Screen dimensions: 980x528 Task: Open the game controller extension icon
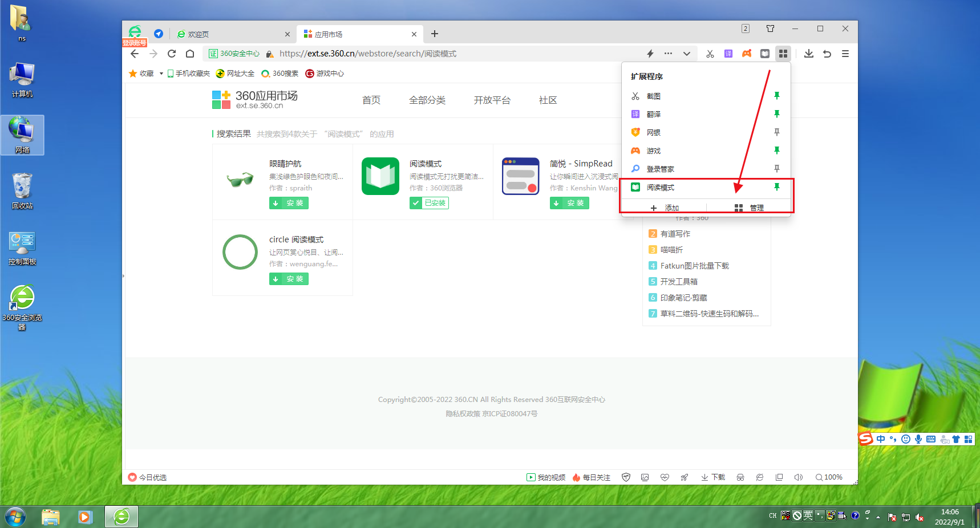coord(747,54)
